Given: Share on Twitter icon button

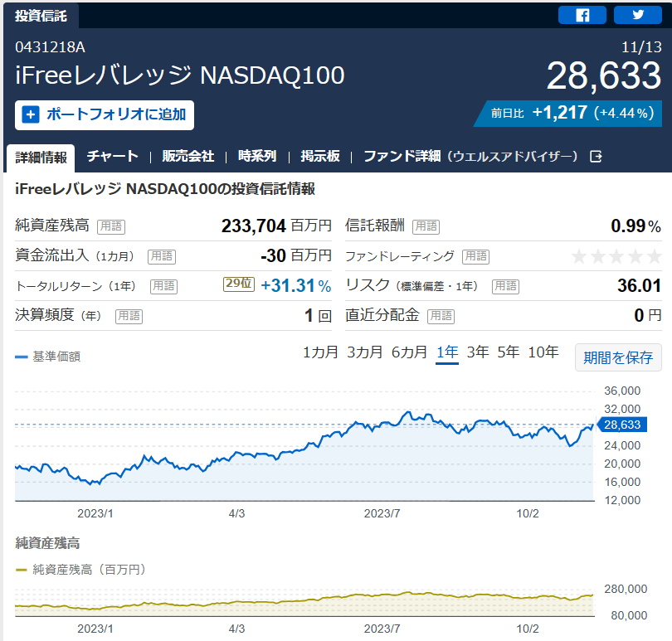Looking at the screenshot, I should [638, 16].
